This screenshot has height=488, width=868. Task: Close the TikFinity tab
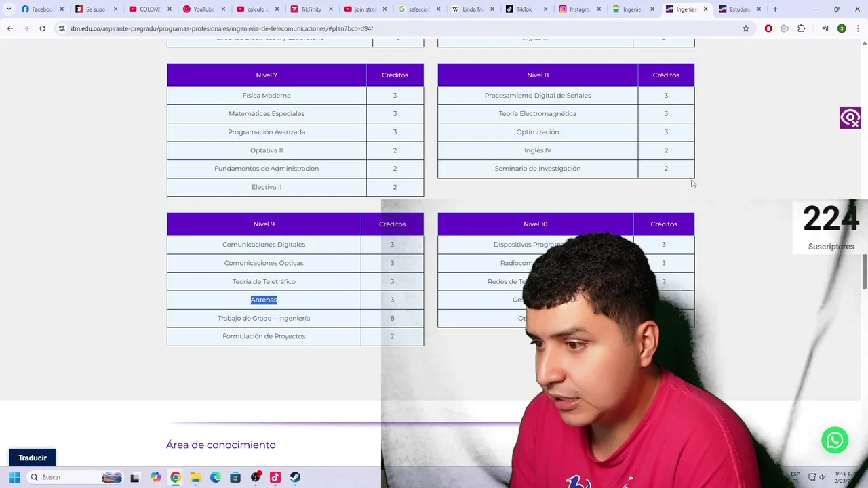(x=331, y=9)
